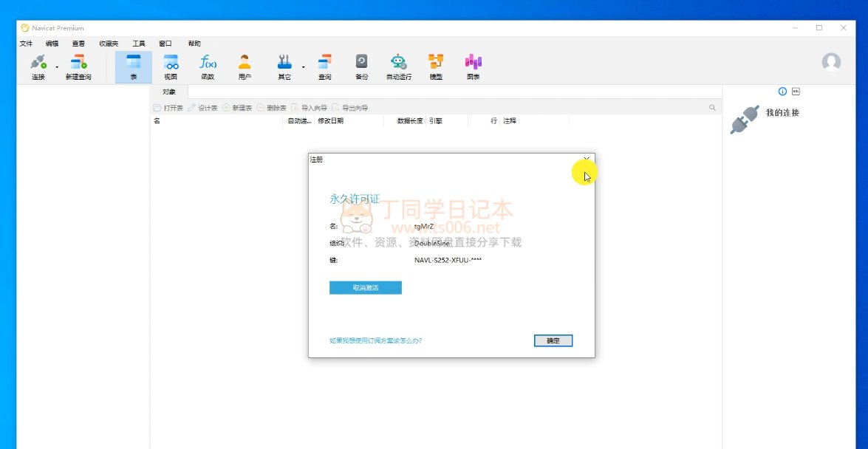
Task: Minimize the Navicat Premium window
Action: 794,27
